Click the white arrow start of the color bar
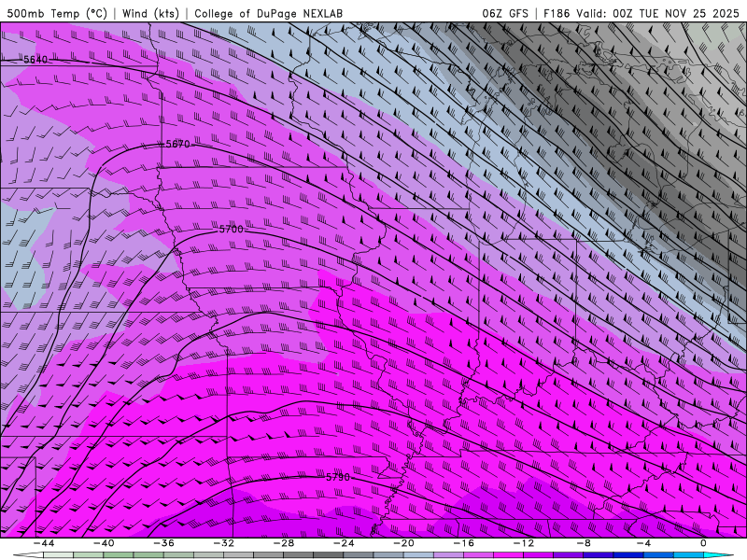 tap(28, 555)
